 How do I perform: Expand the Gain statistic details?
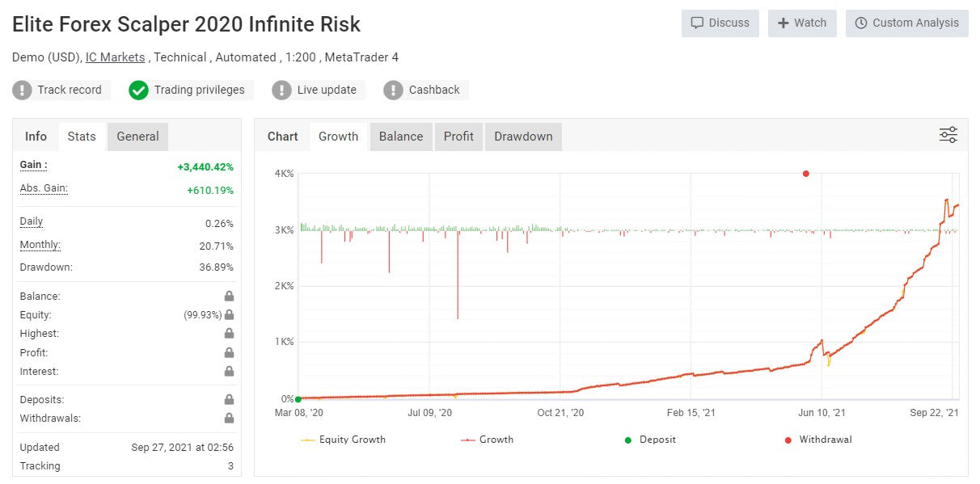(33, 165)
